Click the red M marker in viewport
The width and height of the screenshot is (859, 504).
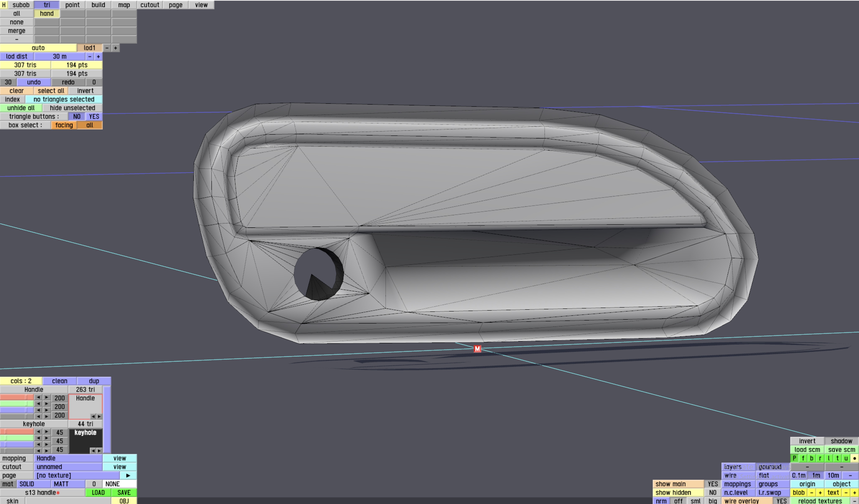click(477, 349)
